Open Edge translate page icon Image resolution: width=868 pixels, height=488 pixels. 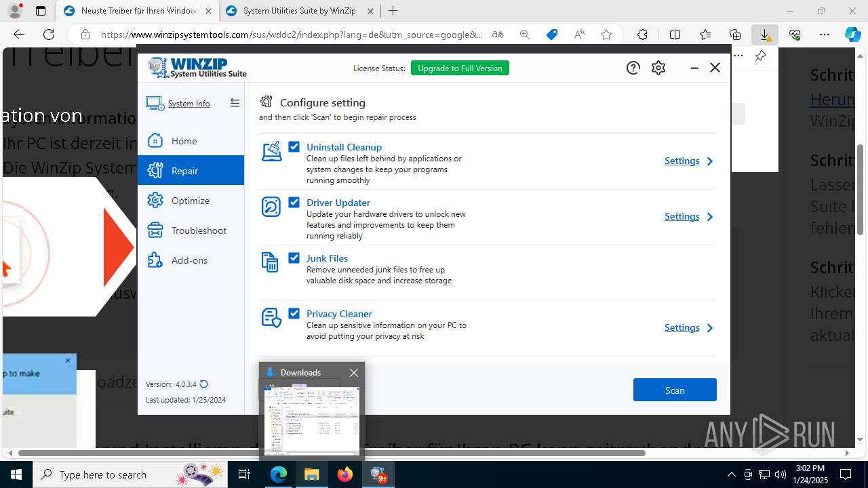pyautogui.click(x=498, y=35)
